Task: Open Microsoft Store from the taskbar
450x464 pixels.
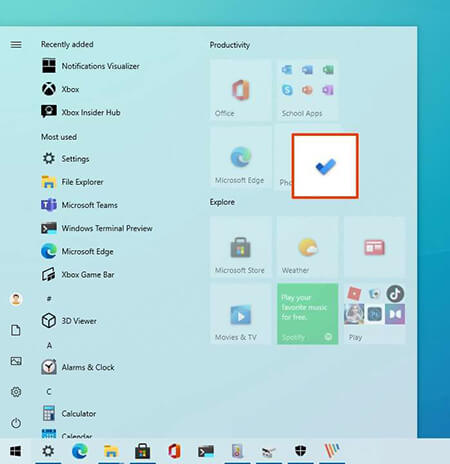Action: [x=142, y=451]
